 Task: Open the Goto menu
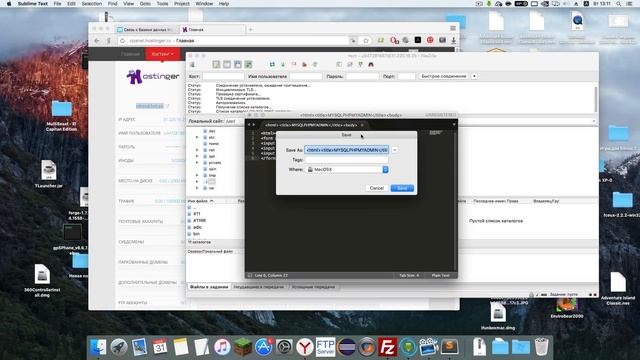coord(145,4)
